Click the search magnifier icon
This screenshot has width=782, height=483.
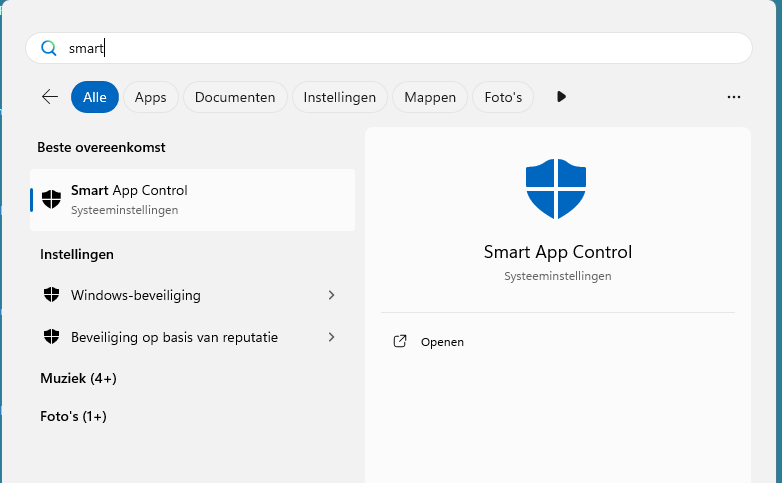coord(49,48)
